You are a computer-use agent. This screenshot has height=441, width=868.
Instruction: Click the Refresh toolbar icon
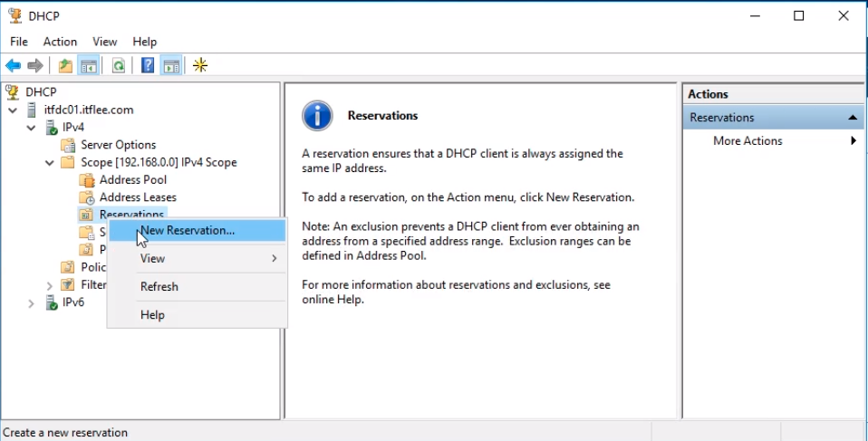coord(118,65)
